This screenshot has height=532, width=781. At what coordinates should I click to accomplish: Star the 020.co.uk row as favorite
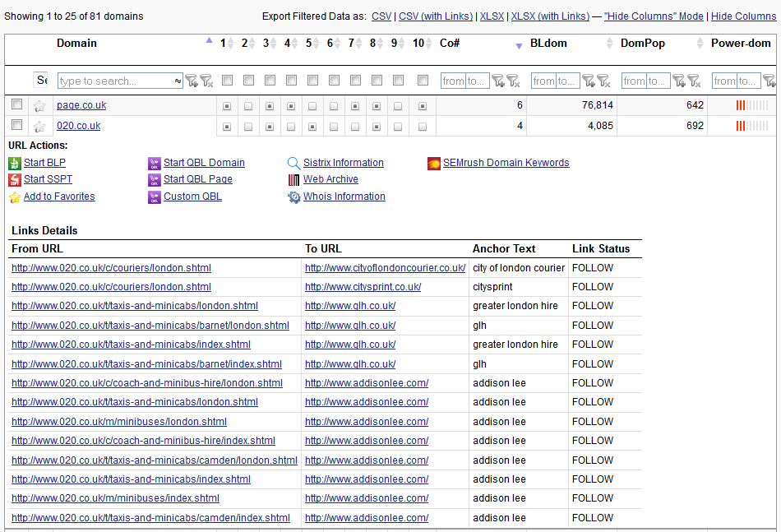39,127
